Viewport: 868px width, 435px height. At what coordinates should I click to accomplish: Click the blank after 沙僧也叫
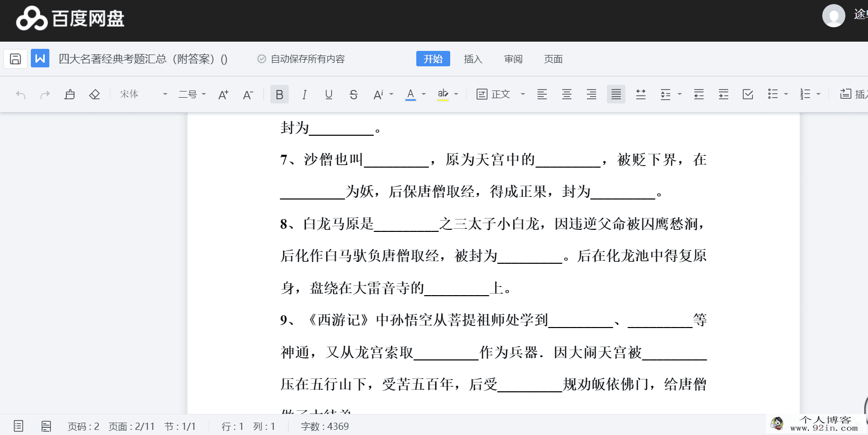tap(396, 161)
